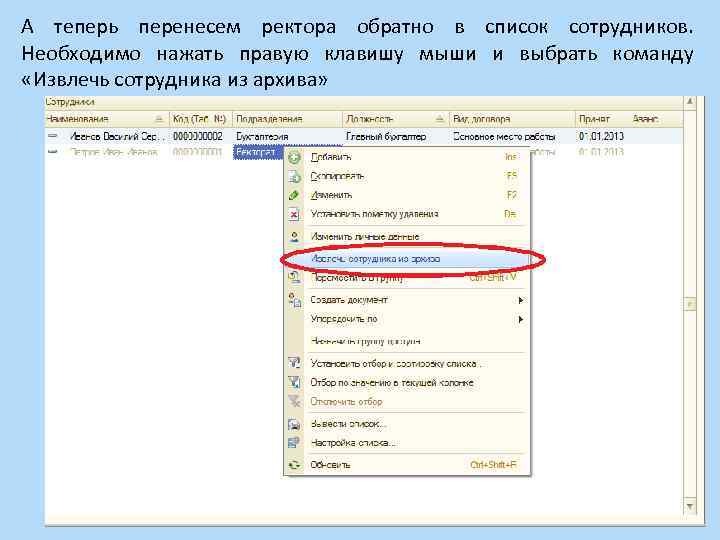The width and height of the screenshot is (720, 540).
Task: Select Отбор по значению в текущей колонке
Action: point(407,382)
